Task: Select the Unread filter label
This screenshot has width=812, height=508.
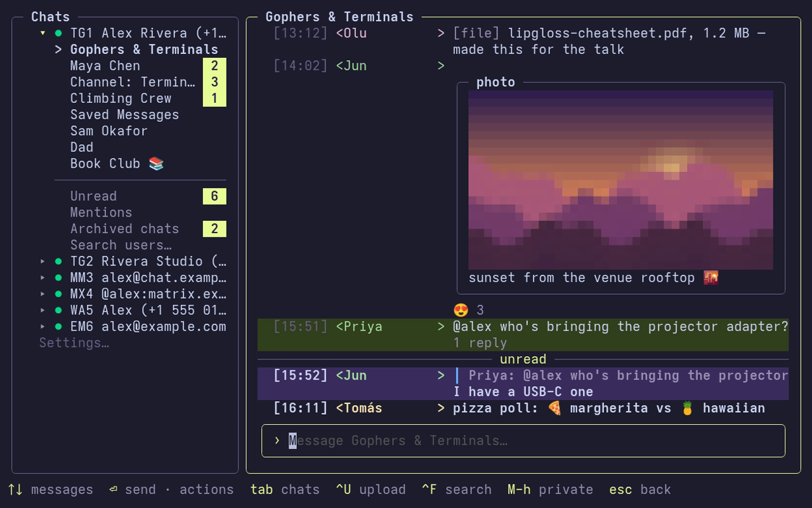Action: click(93, 196)
